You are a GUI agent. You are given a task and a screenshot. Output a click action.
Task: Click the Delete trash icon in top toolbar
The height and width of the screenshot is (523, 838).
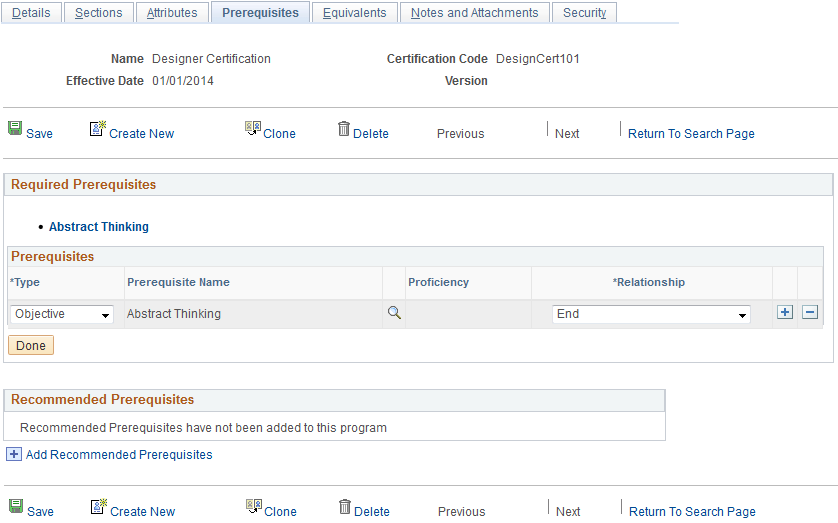pos(344,128)
